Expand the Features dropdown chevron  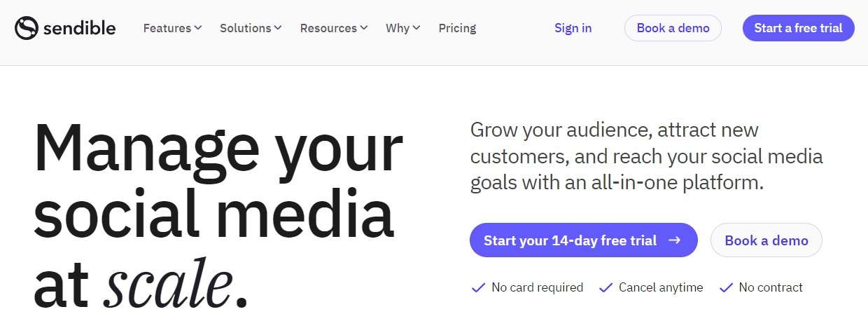(198, 28)
